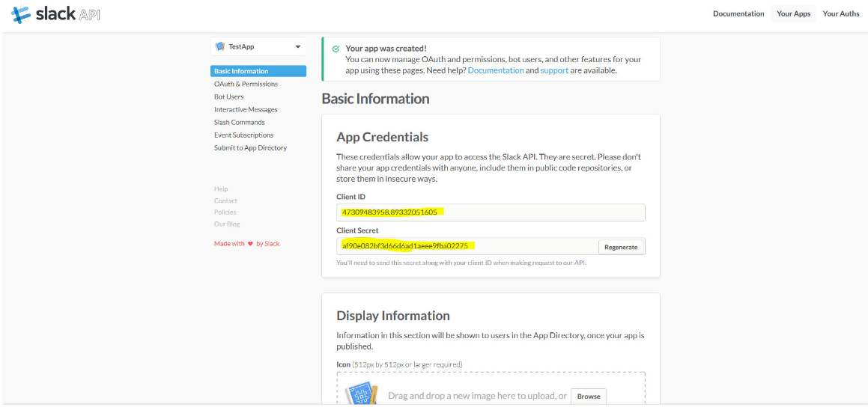Click the Made with by Slack text

tap(247, 243)
